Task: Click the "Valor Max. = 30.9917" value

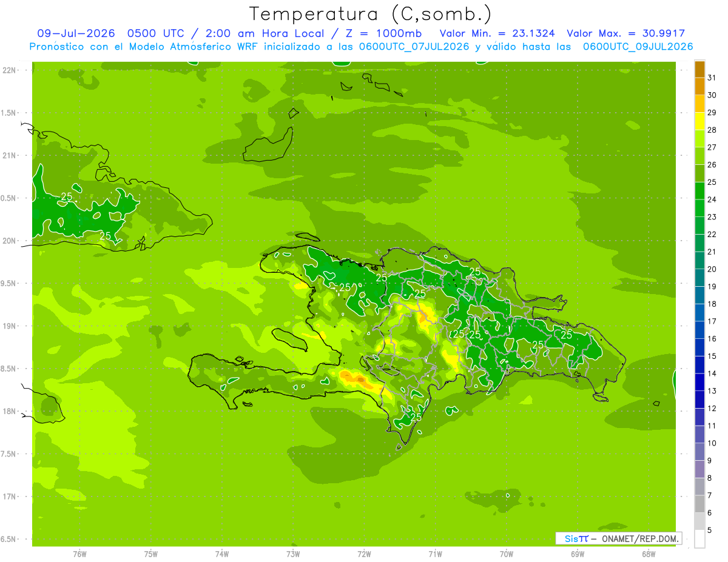Action: pos(625,33)
